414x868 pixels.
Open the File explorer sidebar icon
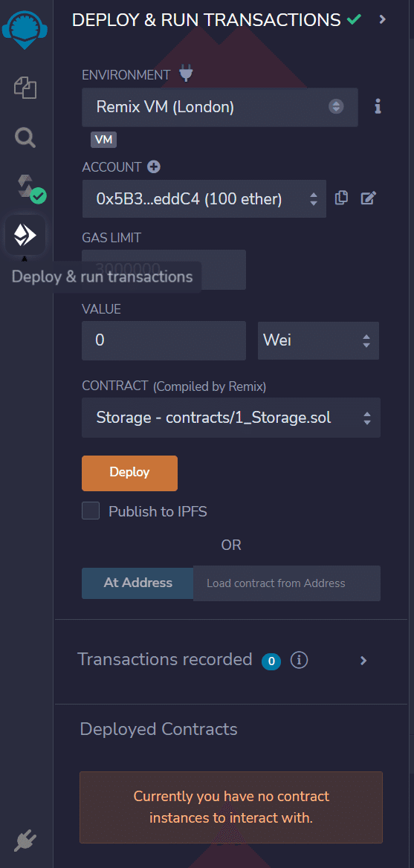(25, 88)
